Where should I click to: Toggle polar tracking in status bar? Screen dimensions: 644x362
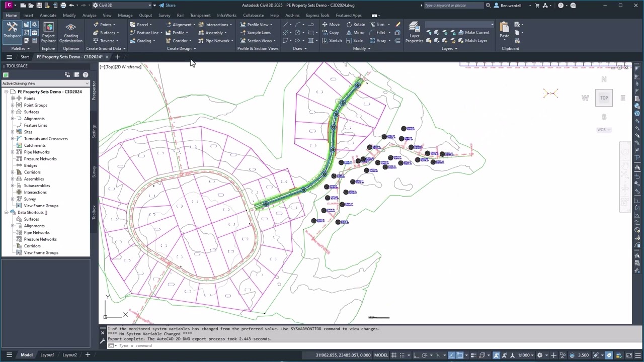425,355
